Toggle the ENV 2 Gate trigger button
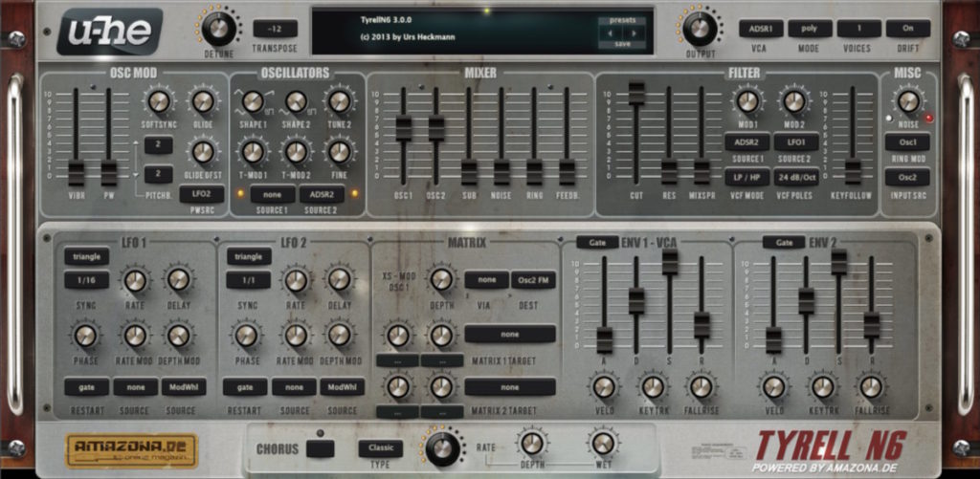The width and height of the screenshot is (980, 479). click(783, 242)
